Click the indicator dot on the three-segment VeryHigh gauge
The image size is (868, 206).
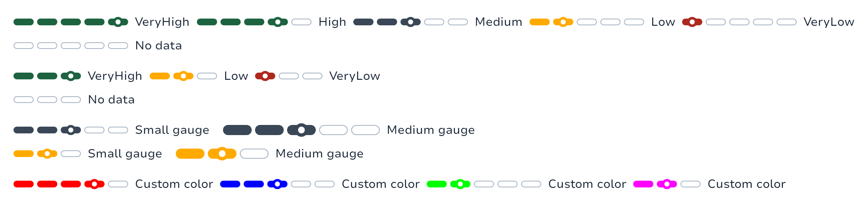71,76
